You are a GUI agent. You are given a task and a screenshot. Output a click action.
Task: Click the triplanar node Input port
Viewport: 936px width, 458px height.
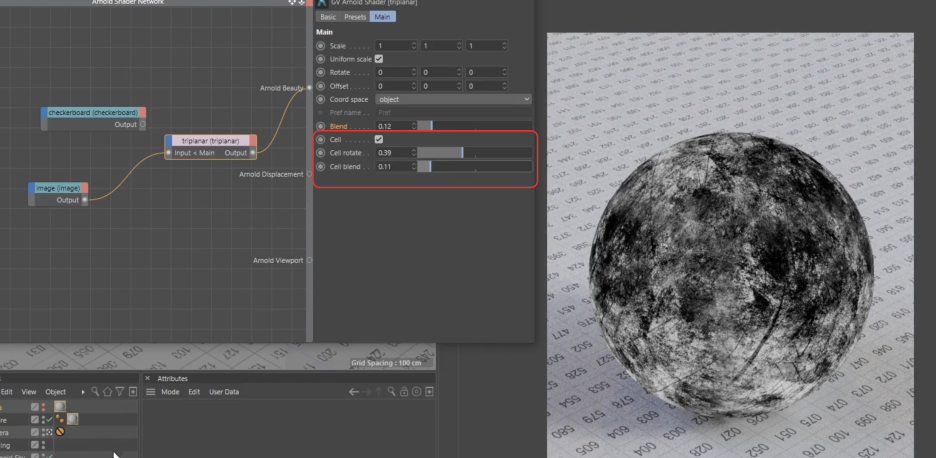169,153
